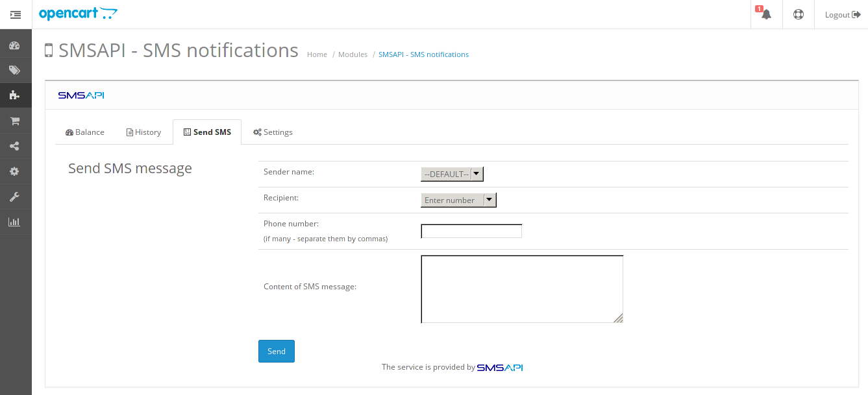868x395 pixels.
Task: Open the Dashboard sidebar icon
Action: [14, 45]
